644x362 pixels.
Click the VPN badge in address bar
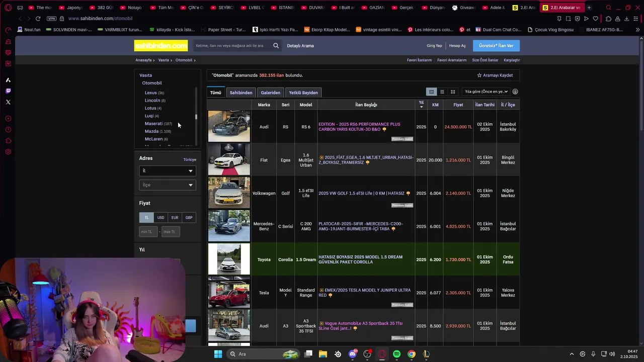[51, 19]
